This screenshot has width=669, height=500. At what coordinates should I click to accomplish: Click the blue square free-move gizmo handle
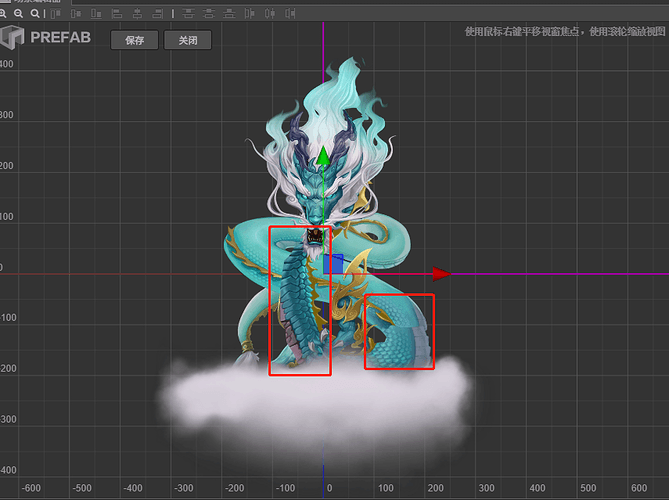[333, 264]
